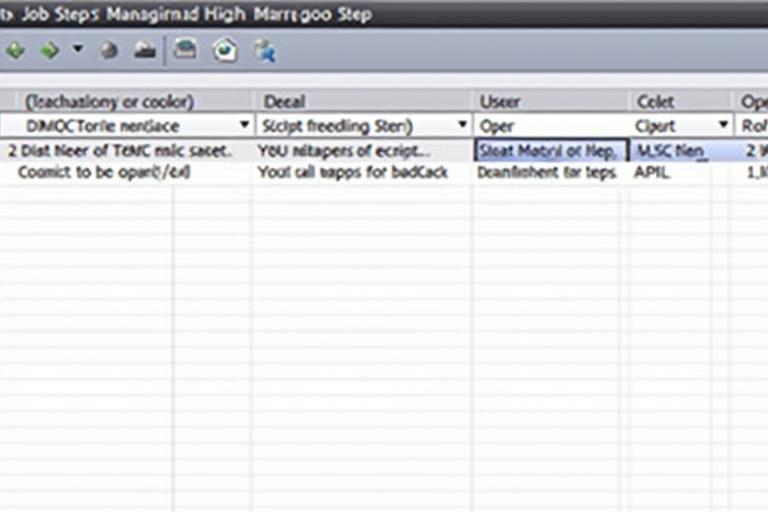This screenshot has width=768, height=512.
Task: Click the house-shaped globe toolbar icon
Action: click(x=225, y=50)
